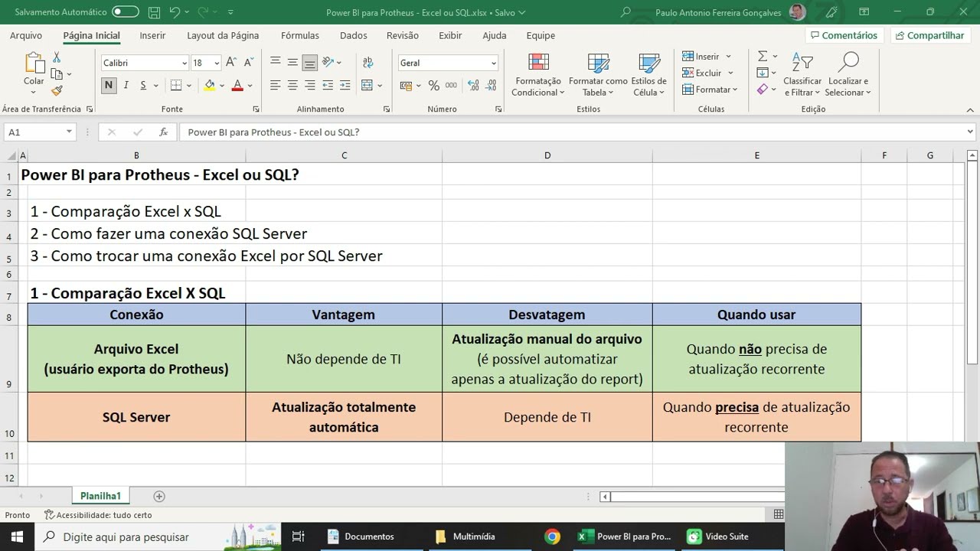This screenshot has height=551, width=980.
Task: Click the center horizontally icon
Action: (292, 86)
